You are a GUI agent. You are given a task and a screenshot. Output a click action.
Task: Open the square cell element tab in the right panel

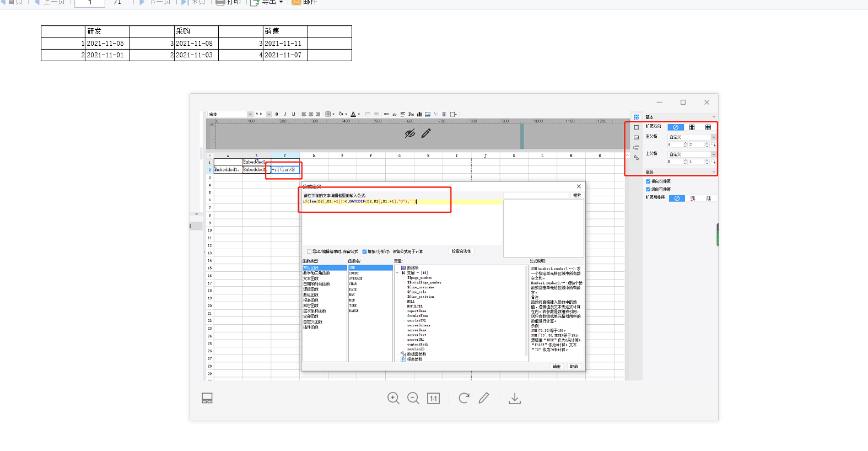pyautogui.click(x=636, y=127)
